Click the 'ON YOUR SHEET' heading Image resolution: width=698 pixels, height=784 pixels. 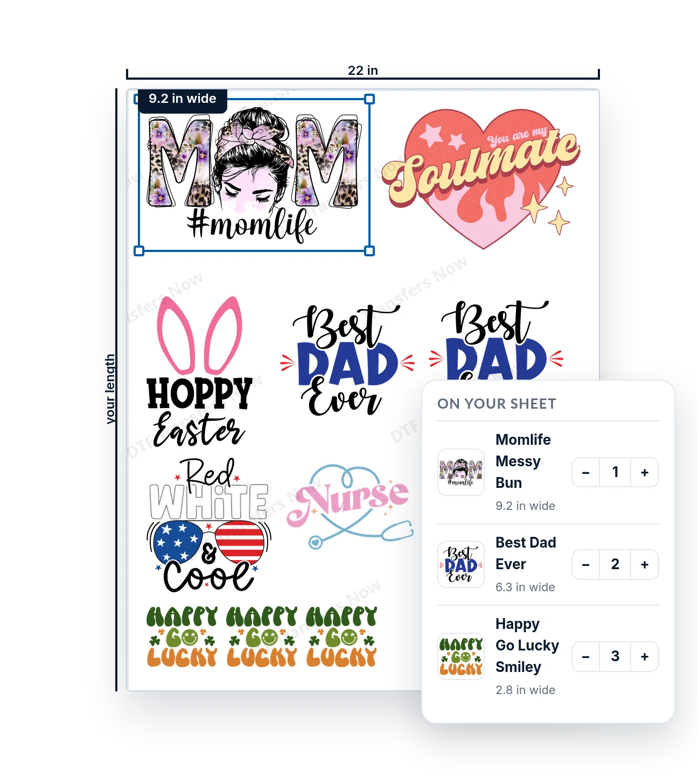(x=497, y=404)
